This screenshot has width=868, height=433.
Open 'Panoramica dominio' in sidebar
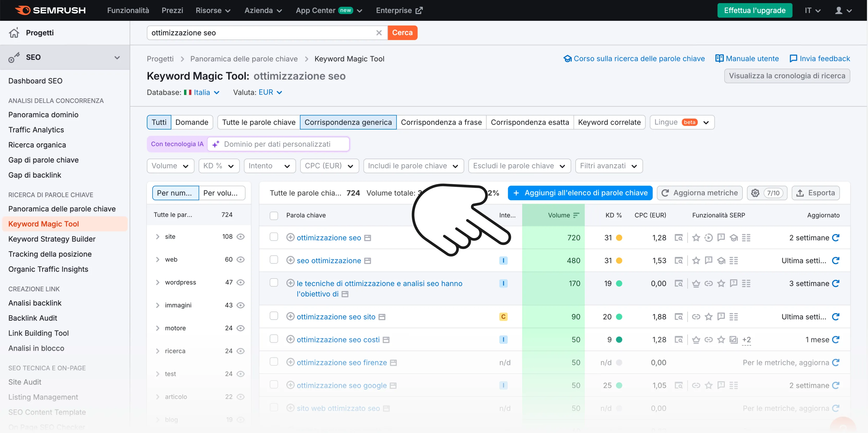tap(43, 115)
